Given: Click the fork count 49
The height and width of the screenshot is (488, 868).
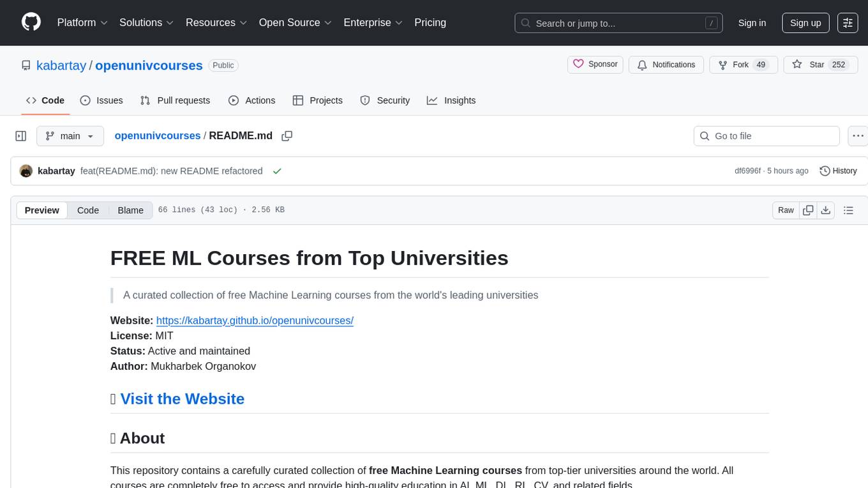Looking at the screenshot, I should tap(760, 65).
